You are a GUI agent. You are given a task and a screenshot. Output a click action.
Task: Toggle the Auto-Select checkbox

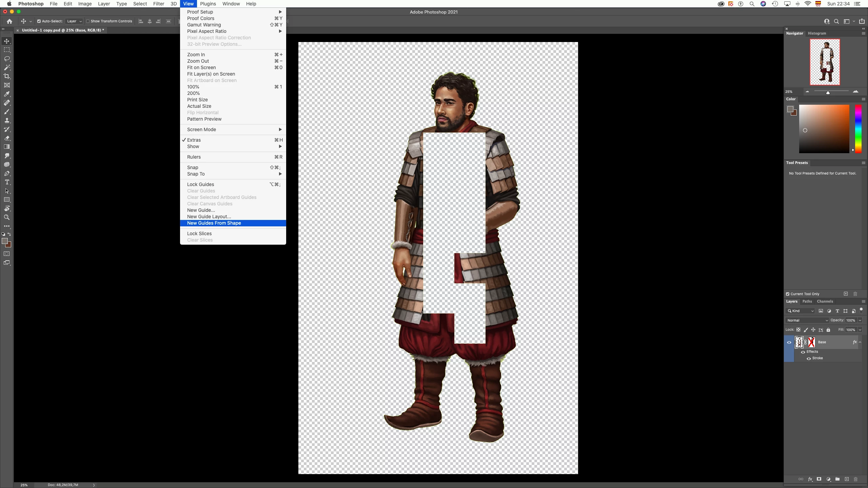click(39, 21)
